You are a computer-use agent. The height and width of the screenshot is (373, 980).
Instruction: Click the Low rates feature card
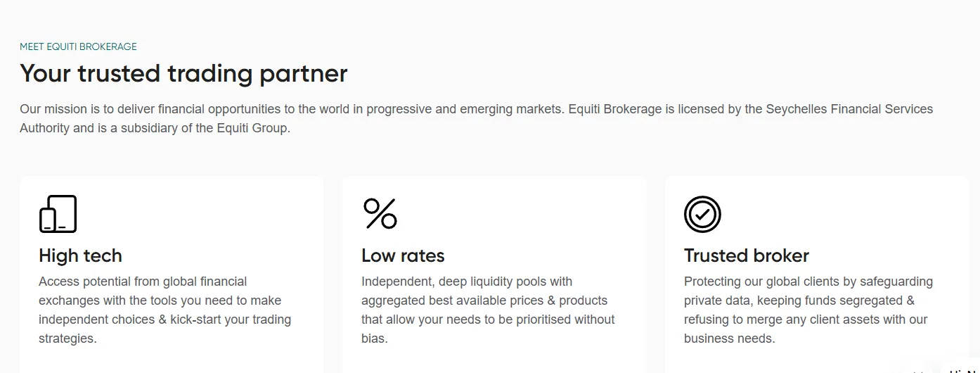(494, 274)
